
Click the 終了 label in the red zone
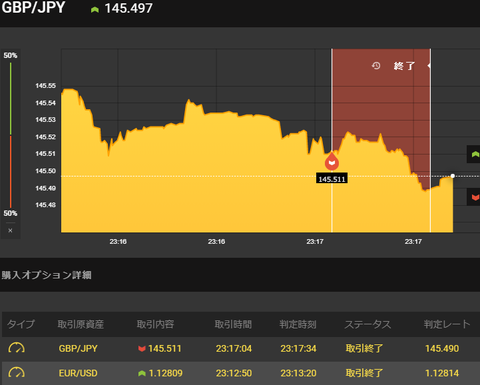(x=404, y=66)
